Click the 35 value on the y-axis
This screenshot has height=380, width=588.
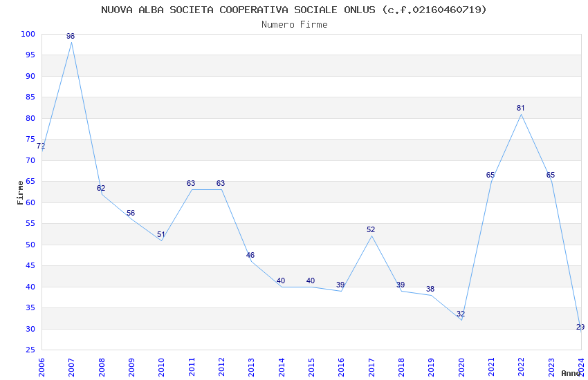[30, 308]
